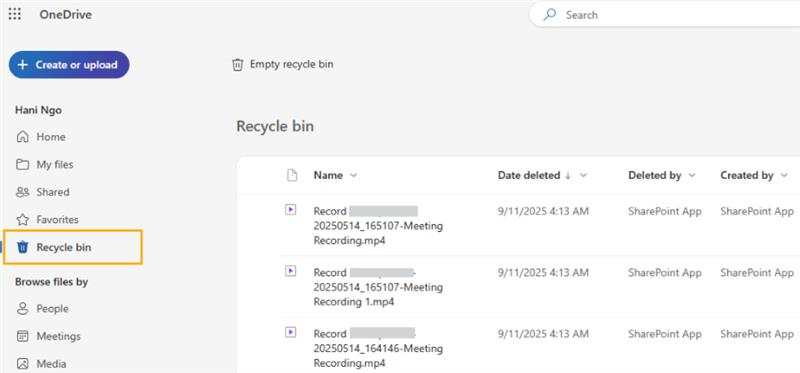Select the 164146-Meeting Recording.mp4 video file icon
Screen dimensions: 800x373
click(x=290, y=333)
